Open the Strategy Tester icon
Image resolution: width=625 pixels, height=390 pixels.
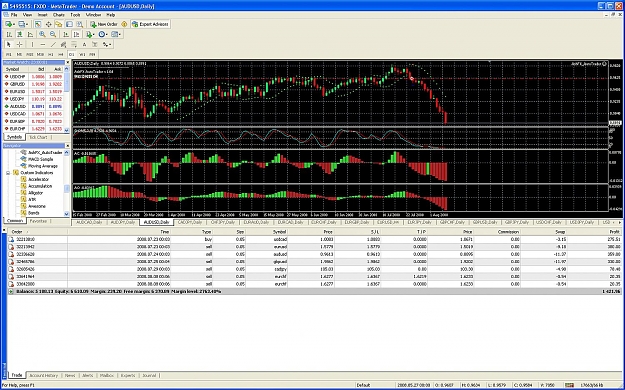(x=79, y=24)
